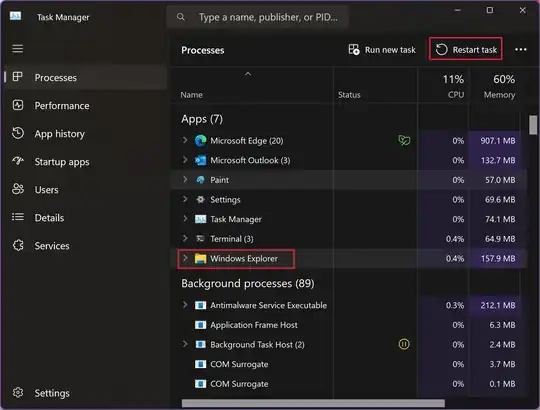The width and height of the screenshot is (540, 410).
Task: Open the App history page
Action: 85,134
